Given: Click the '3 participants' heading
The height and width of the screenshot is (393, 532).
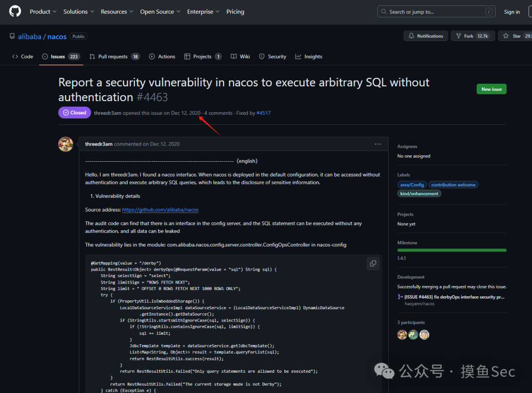Looking at the screenshot, I should 411,322.
